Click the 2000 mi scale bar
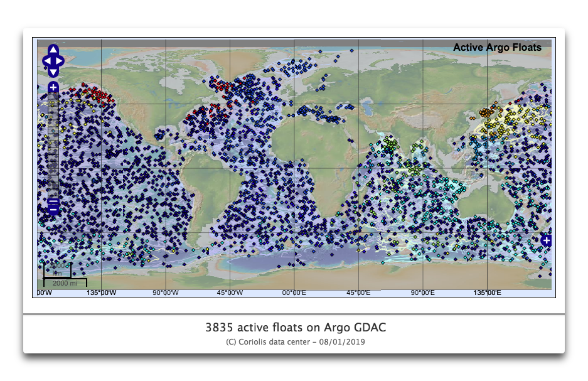Screen dimensions: 588x381 65,283
